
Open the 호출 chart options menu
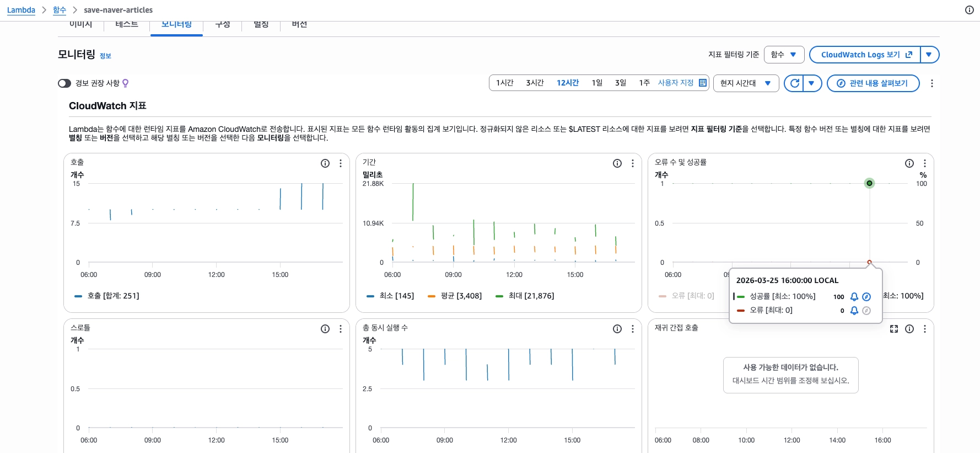click(341, 163)
